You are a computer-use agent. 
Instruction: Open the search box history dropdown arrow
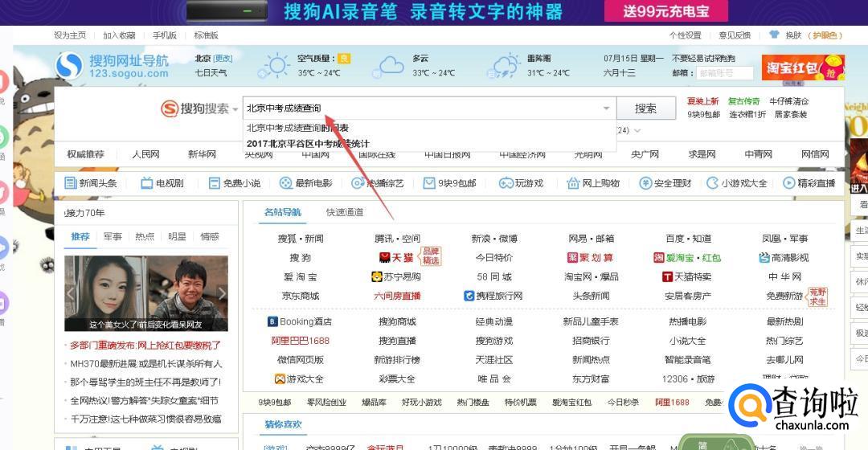pyautogui.click(x=607, y=108)
